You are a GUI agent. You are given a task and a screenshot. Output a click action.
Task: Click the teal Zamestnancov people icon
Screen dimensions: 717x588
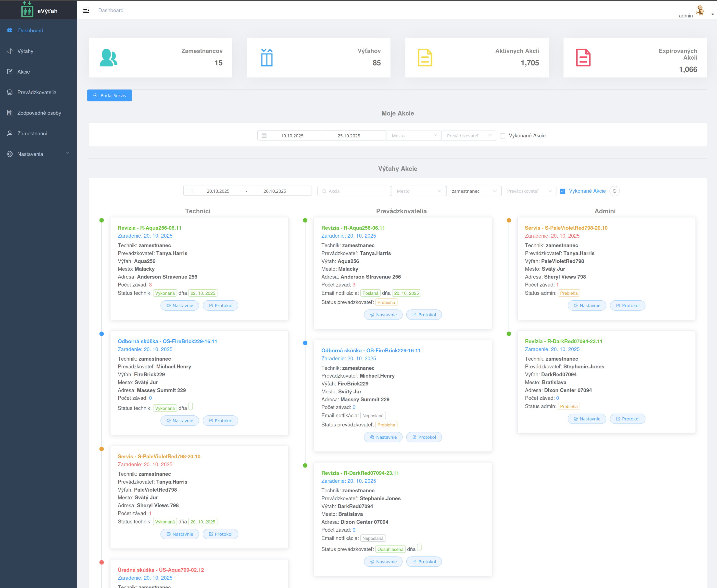[108, 58]
